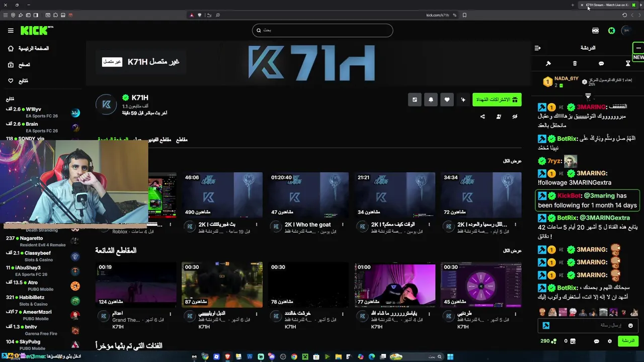
Task: Click the browser reload icon
Action: (x=624, y=15)
